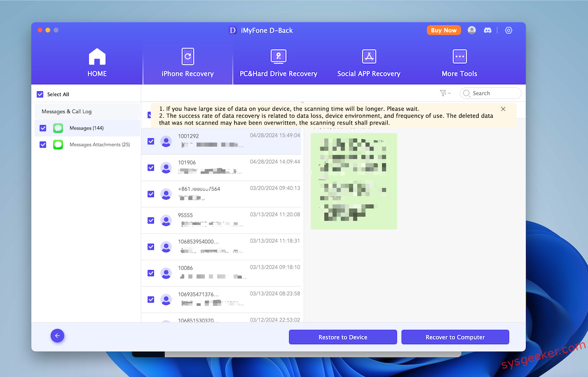Uncheck the 95555 conversation checkbox
Image resolution: width=588 pixels, height=377 pixels.
(151, 221)
